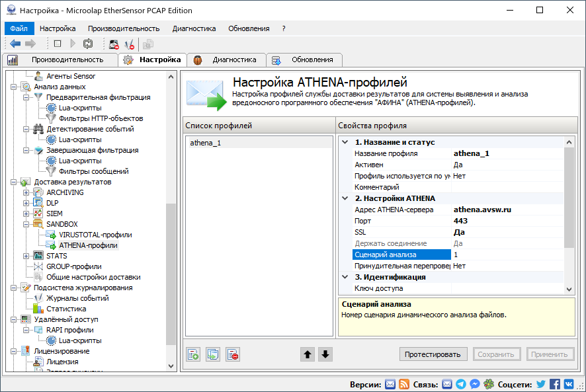The height and width of the screenshot is (392, 586).
Task: Copy the selected profile athena_1
Action: pos(212,354)
